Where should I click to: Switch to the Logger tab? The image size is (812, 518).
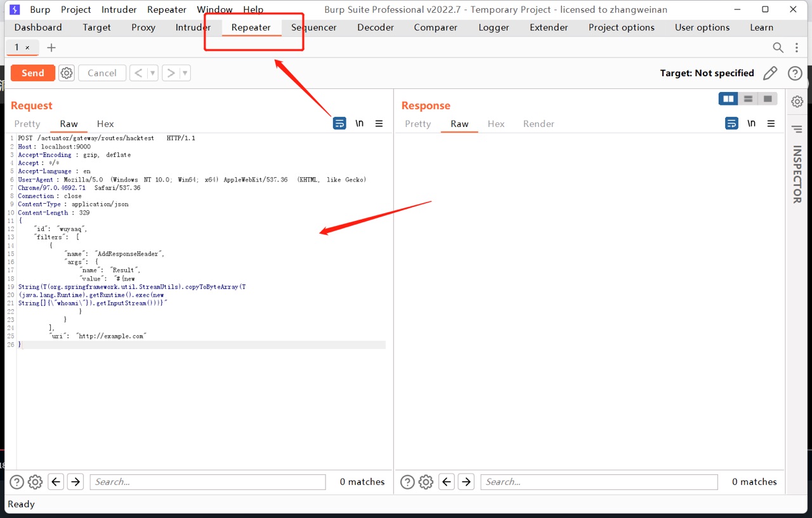pyautogui.click(x=494, y=27)
